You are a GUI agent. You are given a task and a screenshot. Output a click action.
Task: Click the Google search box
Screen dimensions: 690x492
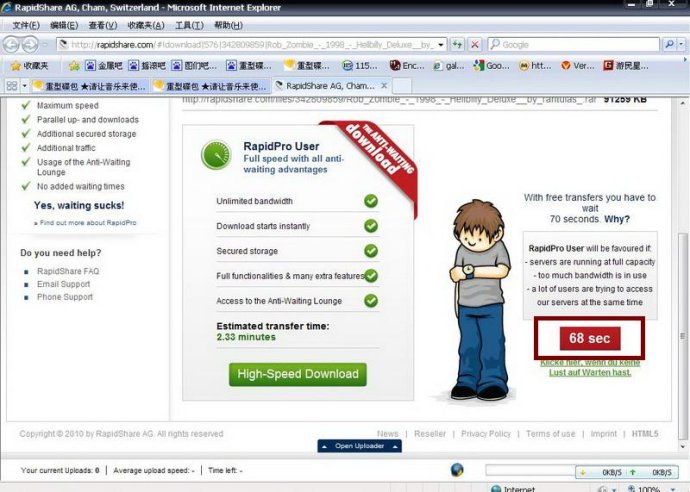coord(574,44)
